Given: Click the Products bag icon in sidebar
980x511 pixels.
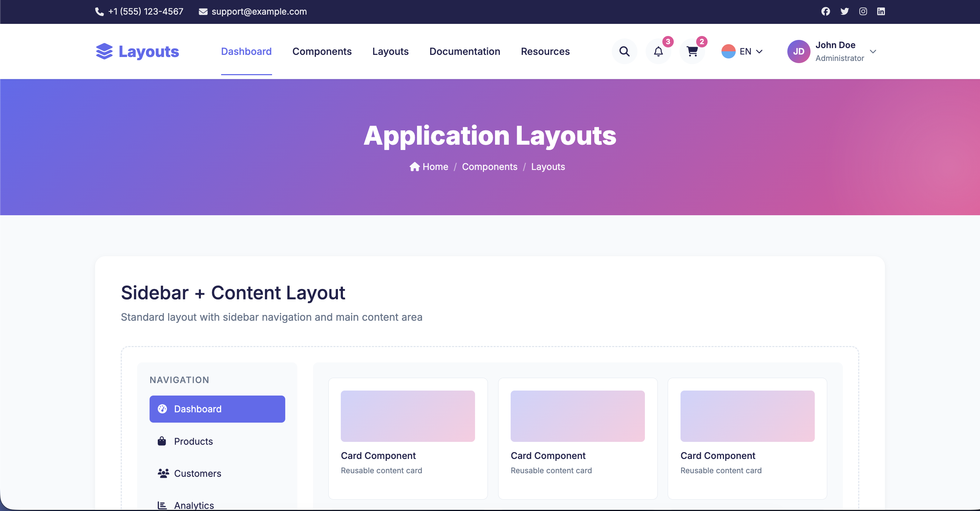Looking at the screenshot, I should [x=162, y=441].
